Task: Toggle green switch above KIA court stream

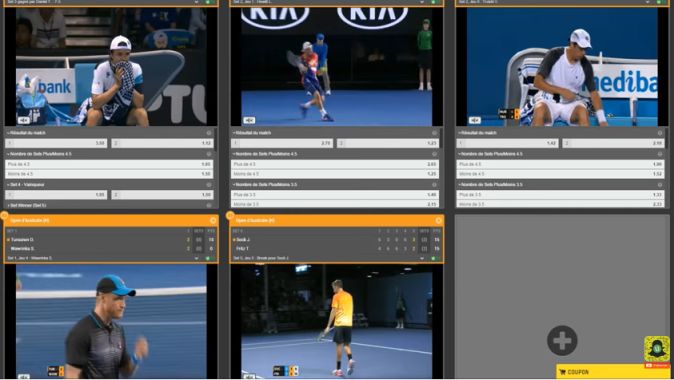Action: point(435,2)
